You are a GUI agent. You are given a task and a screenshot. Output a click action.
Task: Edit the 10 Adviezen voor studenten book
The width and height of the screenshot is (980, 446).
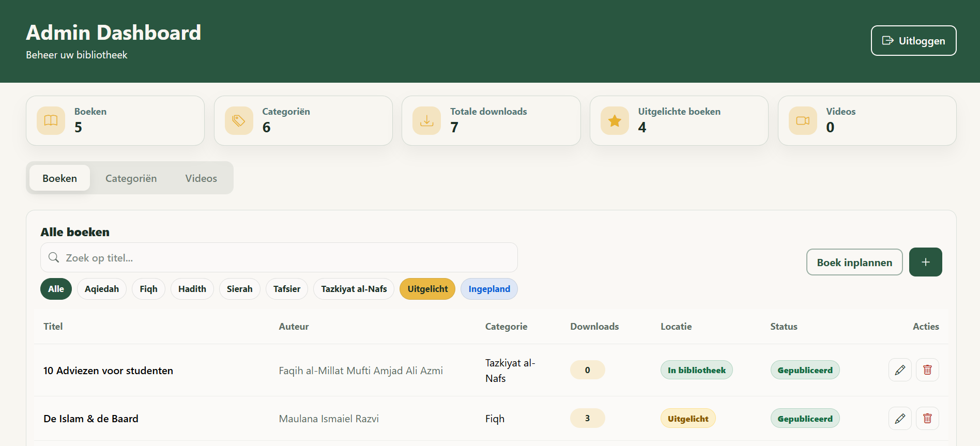900,370
